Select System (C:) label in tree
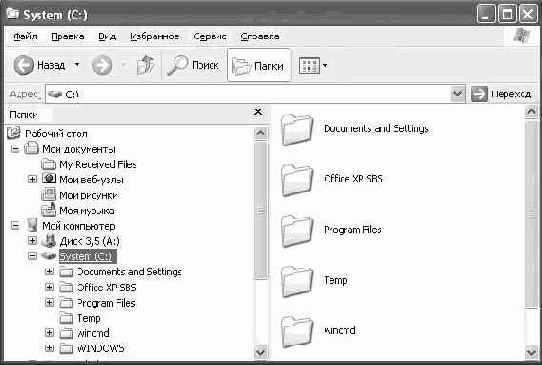Viewport: 542px width, 365px height. (x=88, y=256)
